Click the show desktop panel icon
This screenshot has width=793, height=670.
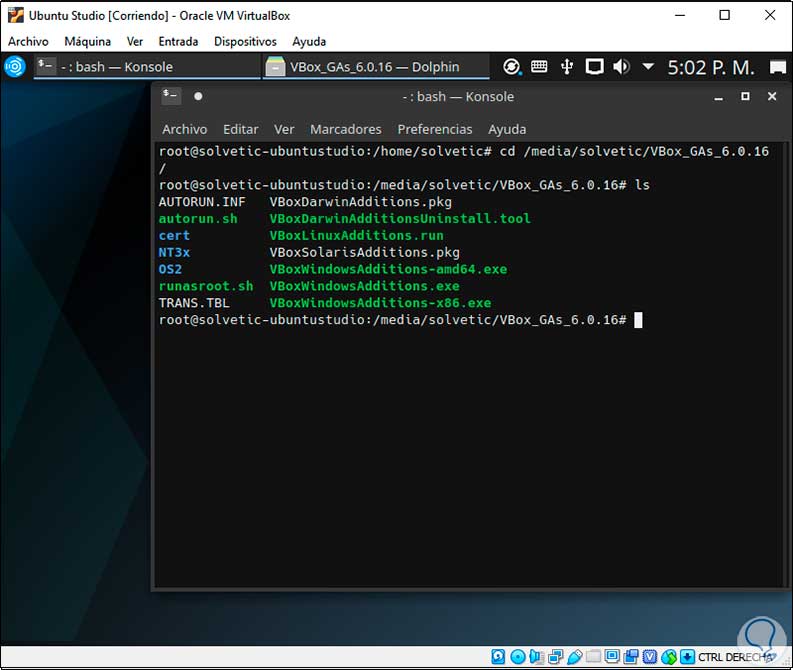point(778,67)
